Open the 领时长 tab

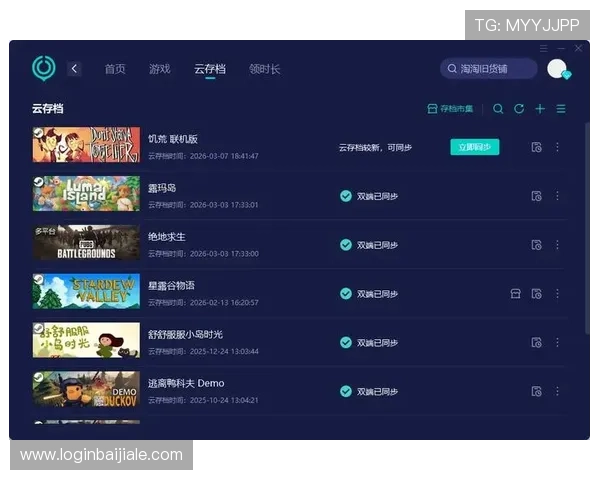tap(264, 69)
